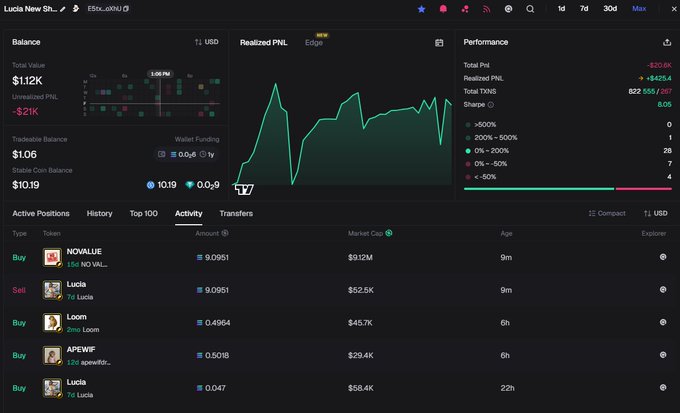Click the +$425.4 Realized PNL value

pos(658,79)
